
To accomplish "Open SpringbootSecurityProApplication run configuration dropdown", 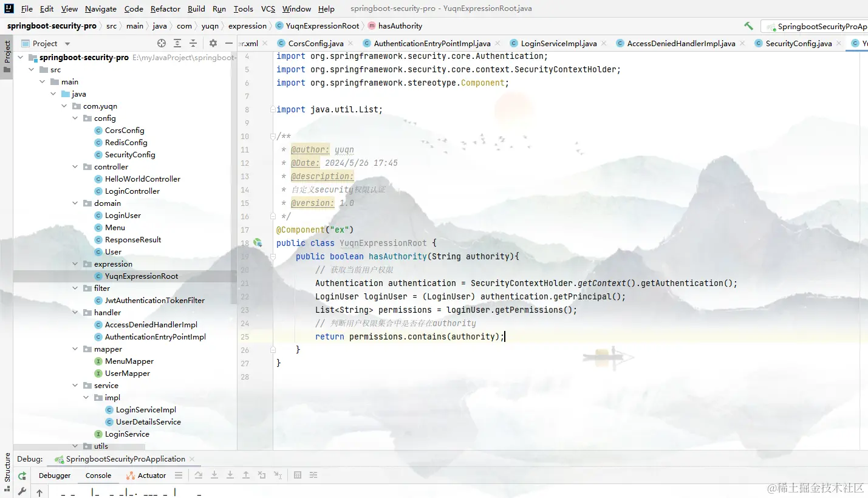I will click(815, 27).
